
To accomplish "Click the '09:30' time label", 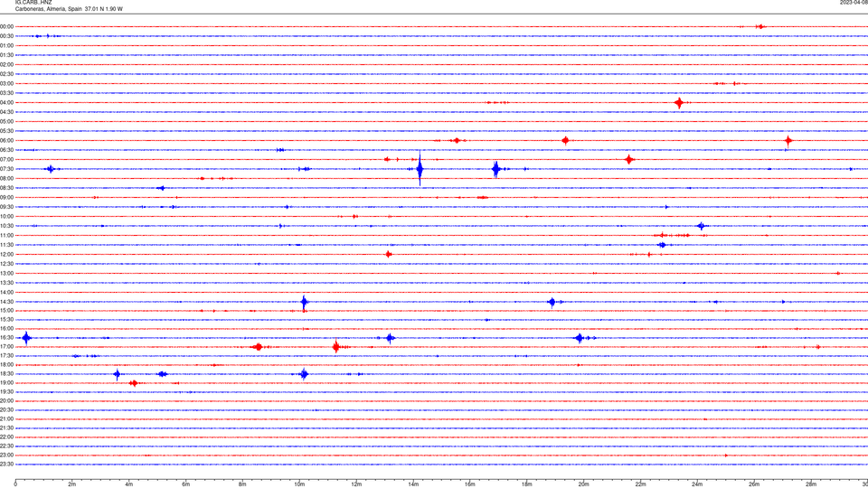I will click(6, 207).
